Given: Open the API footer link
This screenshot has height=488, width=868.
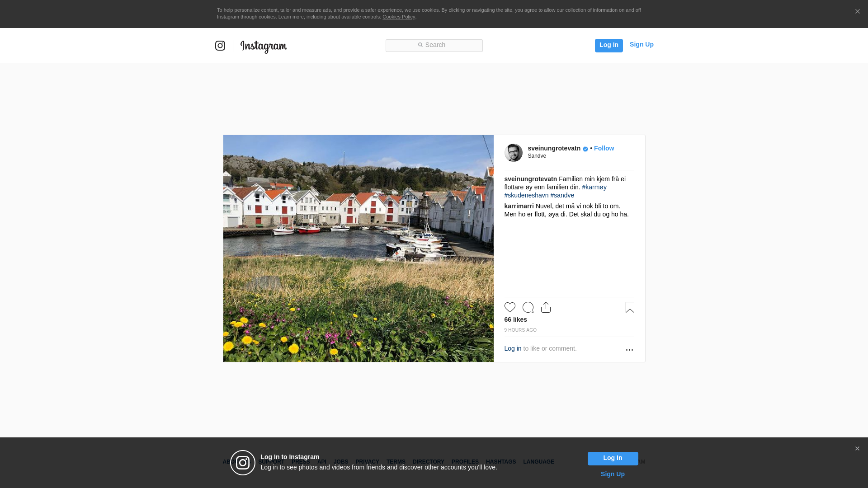Looking at the screenshot, I should point(322,462).
